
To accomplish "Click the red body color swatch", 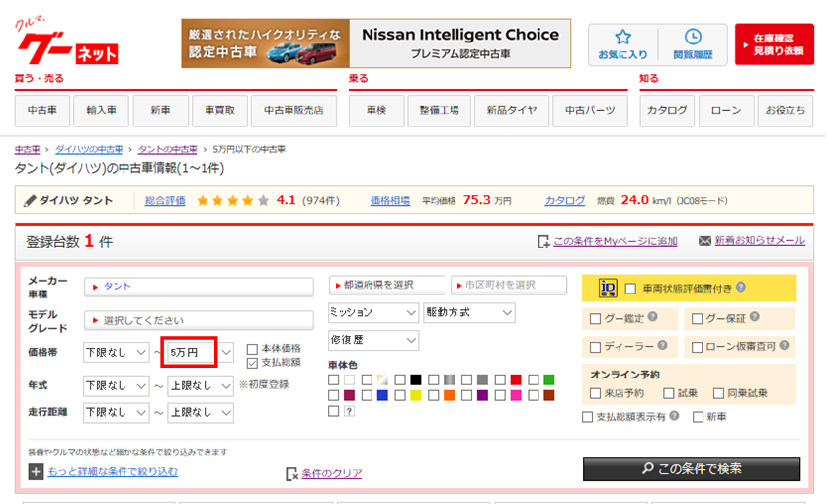I will click(516, 379).
